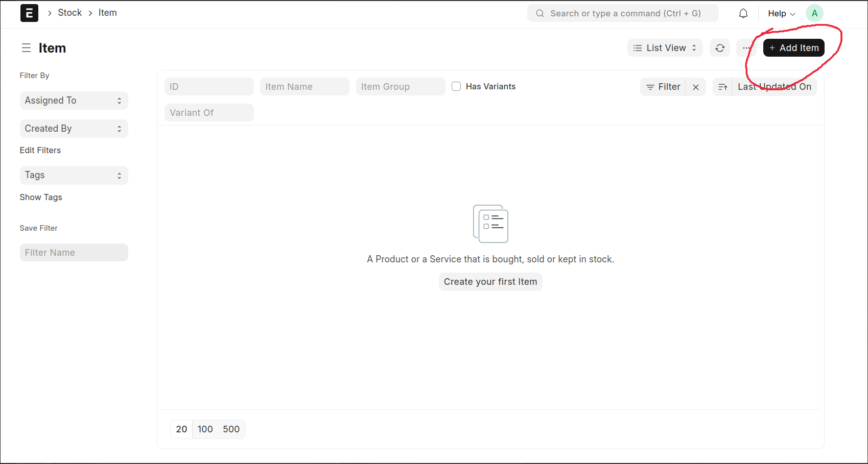868x464 pixels.
Task: Expand the Assigned To dropdown
Action: point(74,101)
